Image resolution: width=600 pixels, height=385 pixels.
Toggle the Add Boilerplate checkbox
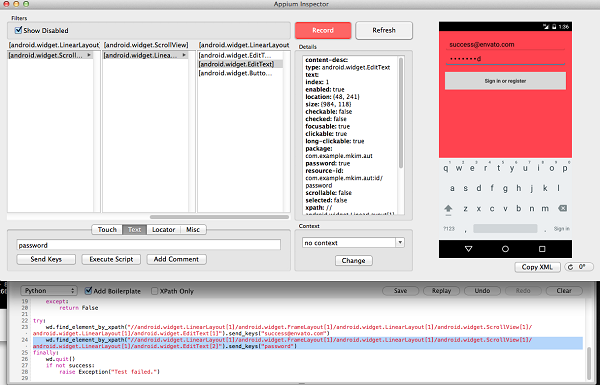[88, 291]
